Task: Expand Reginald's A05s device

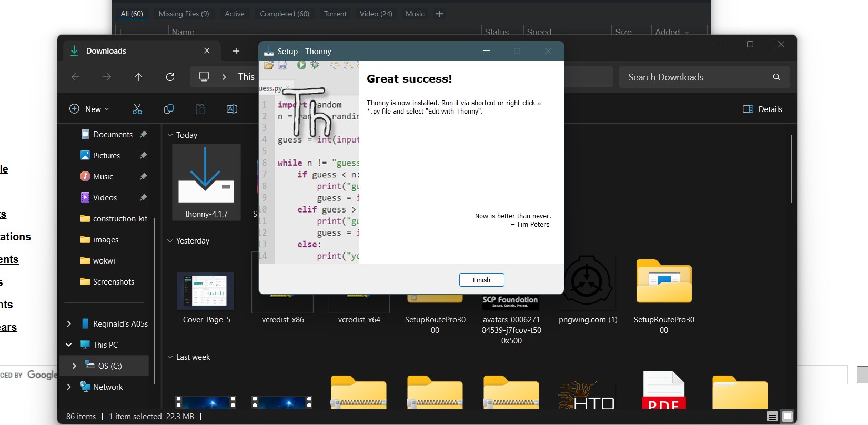Action: coord(68,324)
